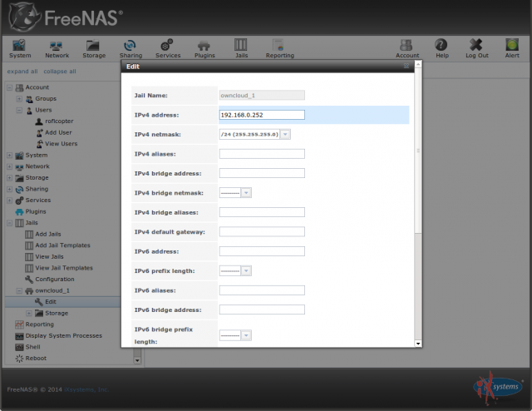Click the IPv6 address field
This screenshot has height=411, width=532.
click(262, 251)
